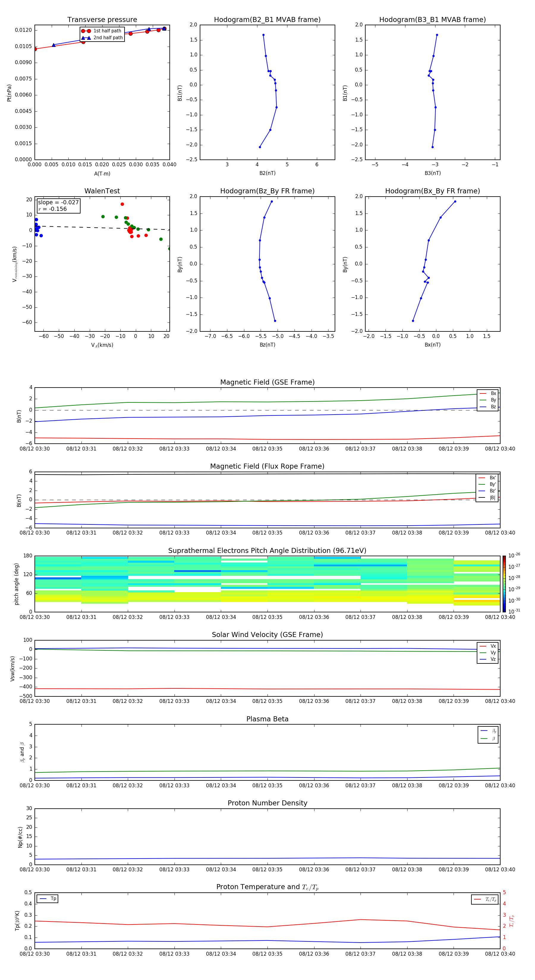Click the 'Bz' entry in GSE legend

pos(488,407)
